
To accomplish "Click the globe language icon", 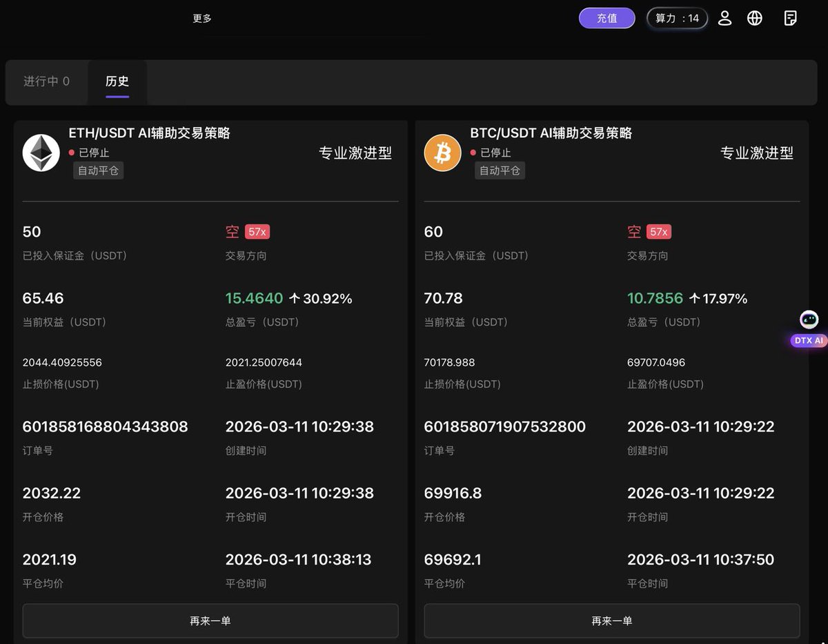I will (x=755, y=18).
